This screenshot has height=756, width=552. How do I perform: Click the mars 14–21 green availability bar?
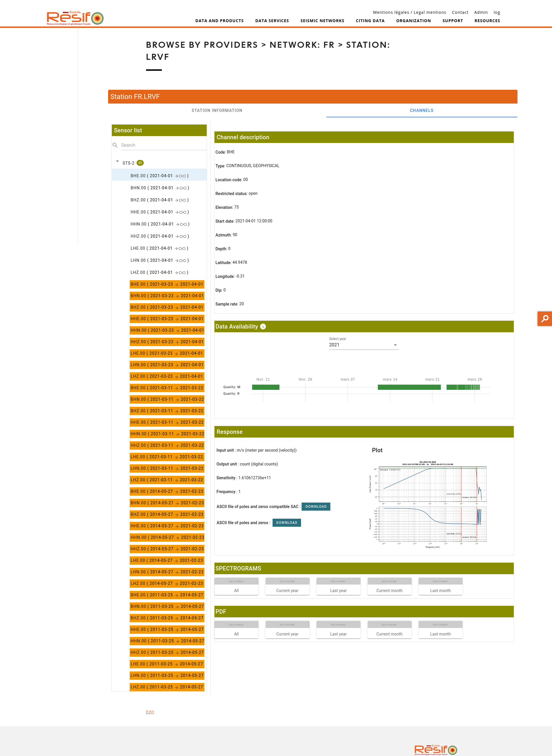click(409, 387)
